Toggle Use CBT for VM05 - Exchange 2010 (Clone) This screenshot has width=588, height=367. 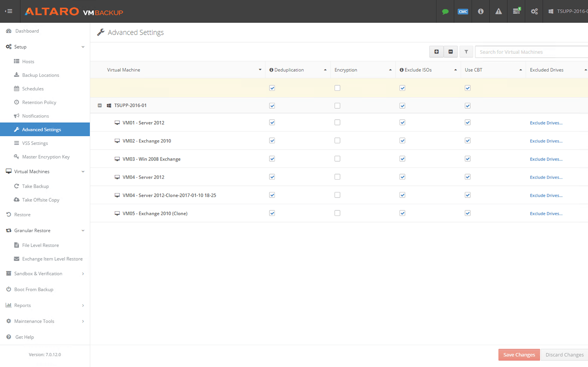click(x=468, y=213)
